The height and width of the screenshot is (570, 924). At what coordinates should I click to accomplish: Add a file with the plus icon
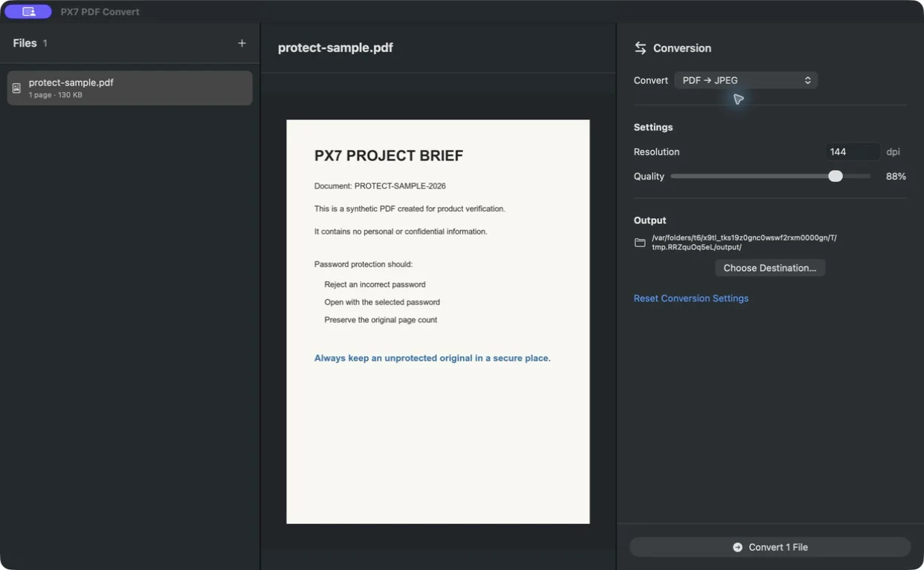coord(242,43)
